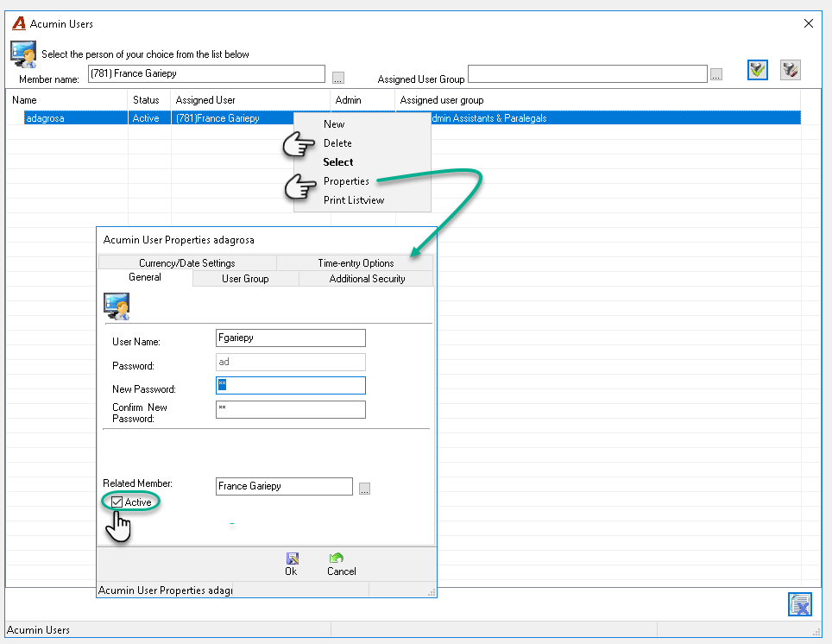
Task: Switch to the User Group tab
Action: [x=246, y=279]
